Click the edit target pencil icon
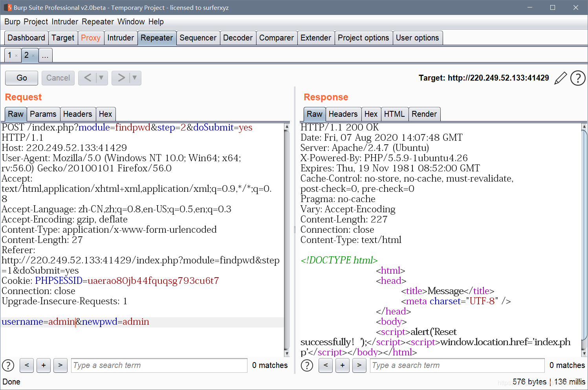 pos(561,78)
